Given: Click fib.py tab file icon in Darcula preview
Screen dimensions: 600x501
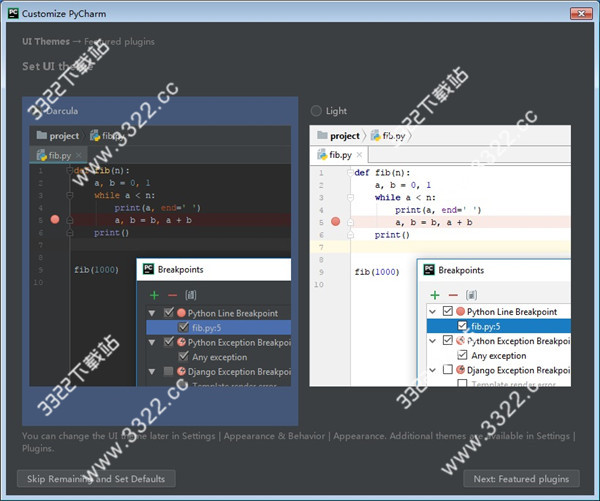Looking at the screenshot, I should [x=41, y=155].
